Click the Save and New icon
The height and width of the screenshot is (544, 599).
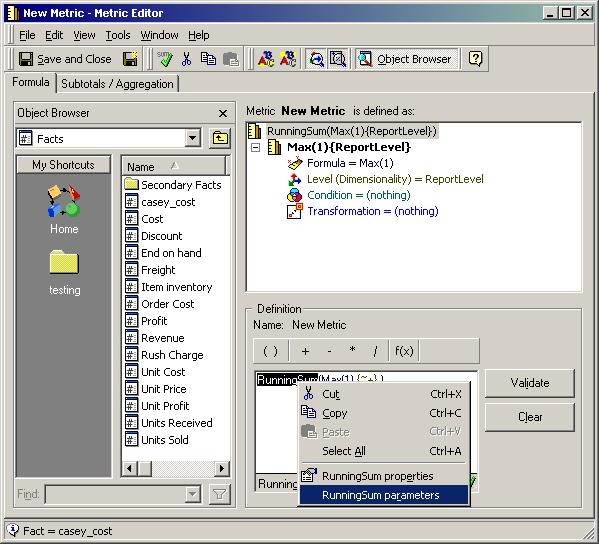tap(130, 59)
